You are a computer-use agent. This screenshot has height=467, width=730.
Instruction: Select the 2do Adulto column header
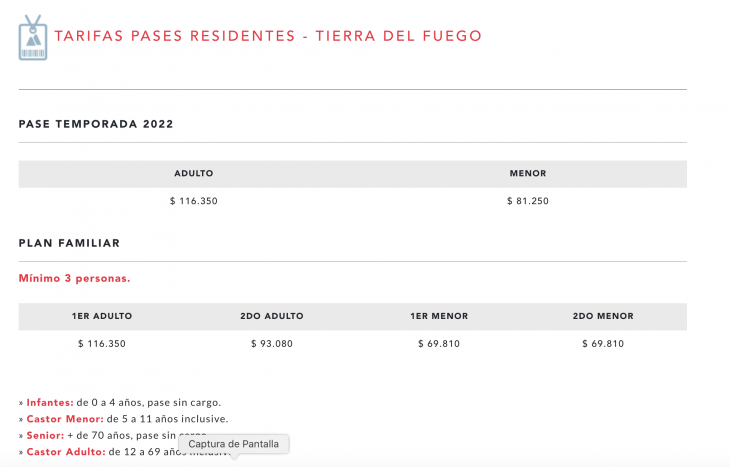[272, 316]
